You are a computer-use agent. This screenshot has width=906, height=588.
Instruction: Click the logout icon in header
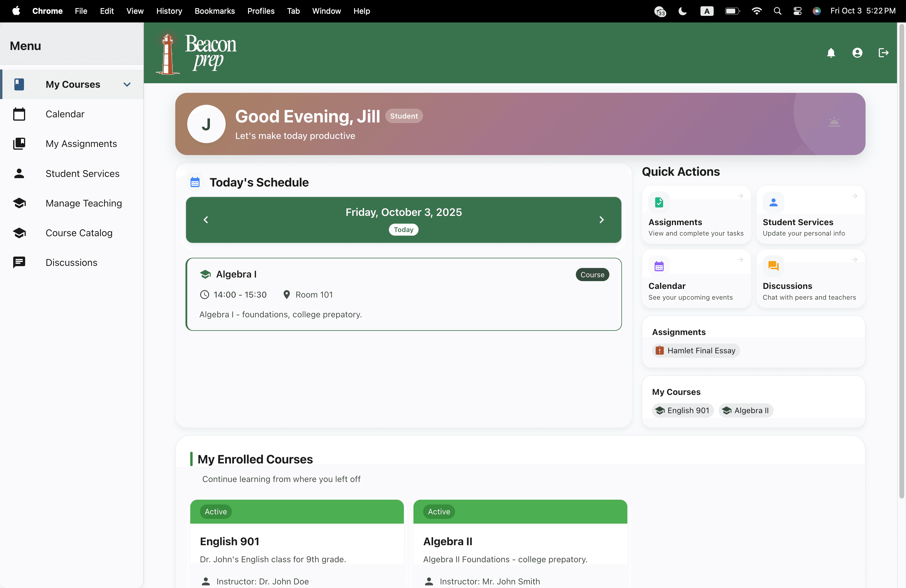883,53
